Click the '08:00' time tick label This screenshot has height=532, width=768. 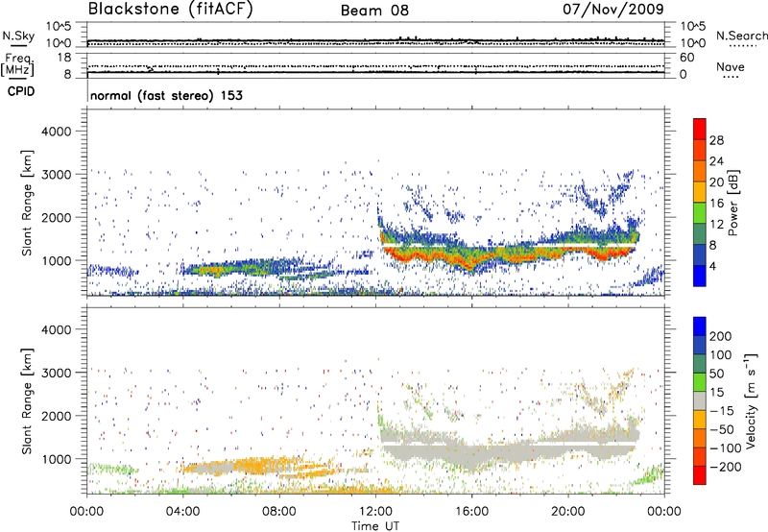pos(279,512)
